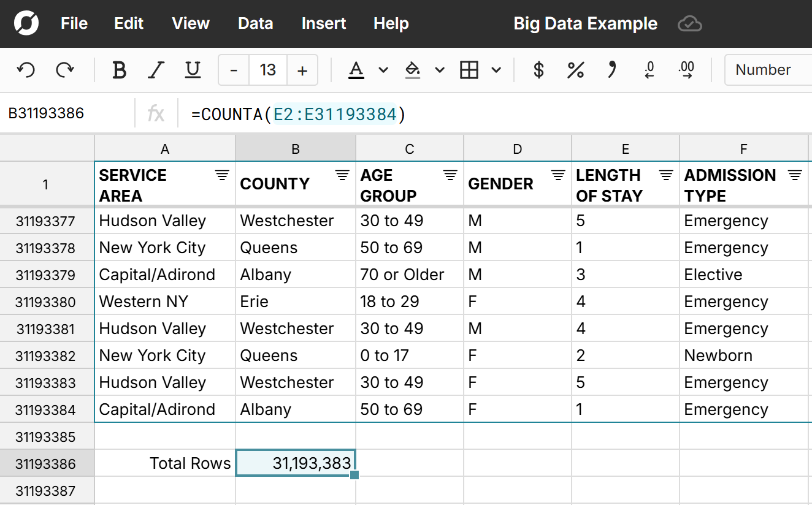Apply comma thousands separator formatting

[611, 70]
